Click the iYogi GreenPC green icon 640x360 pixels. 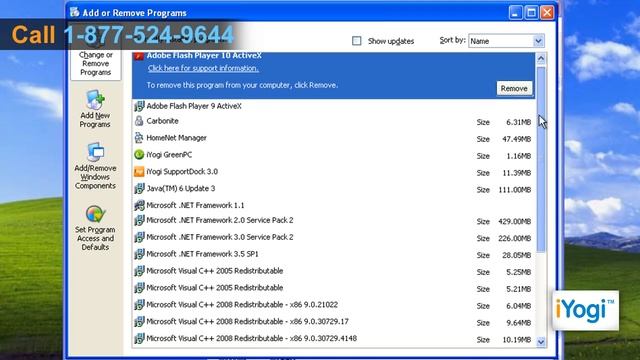pyautogui.click(x=139, y=155)
